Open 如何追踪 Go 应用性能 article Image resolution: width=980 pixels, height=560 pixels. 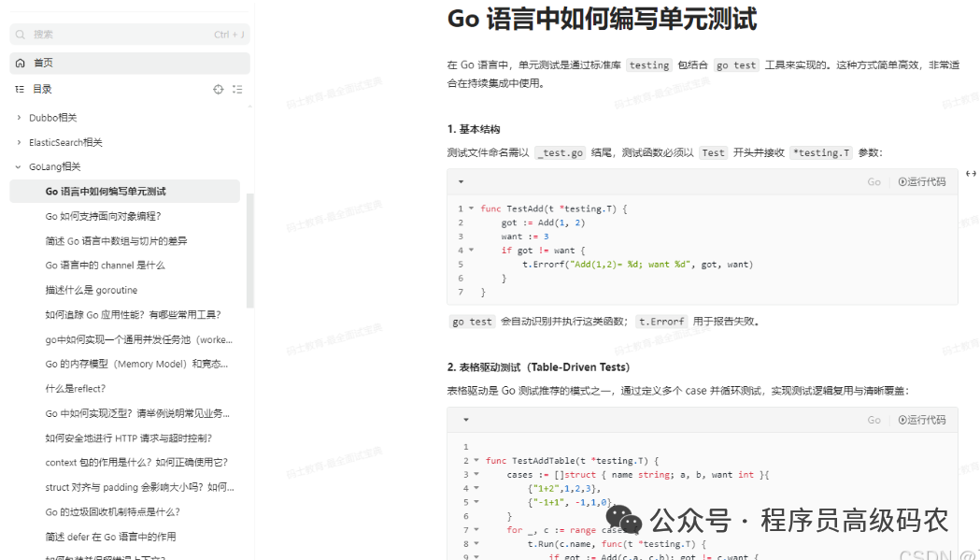click(x=133, y=315)
